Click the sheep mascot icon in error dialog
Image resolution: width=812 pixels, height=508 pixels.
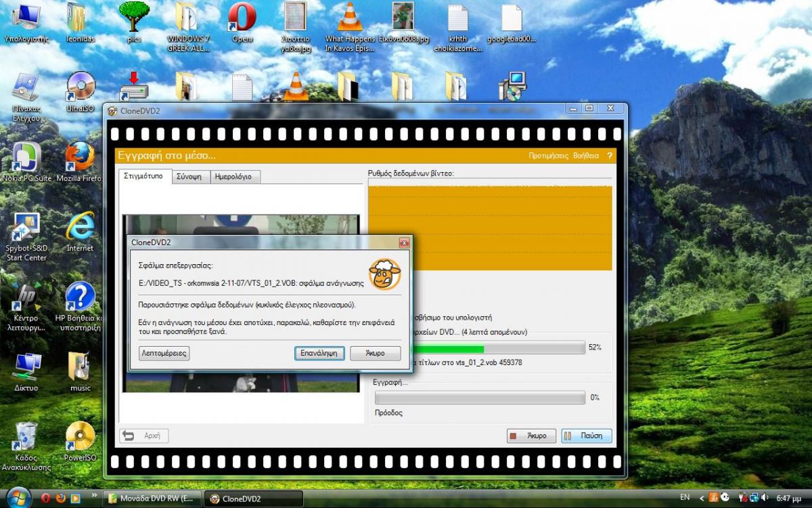385,274
